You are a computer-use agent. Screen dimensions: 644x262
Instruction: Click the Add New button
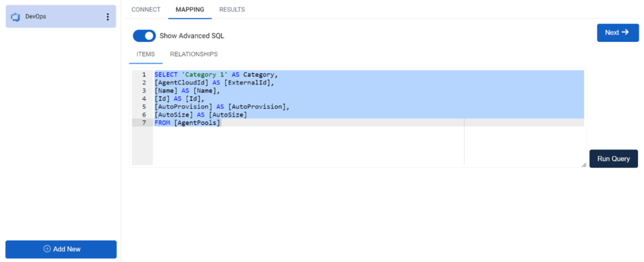(x=61, y=249)
